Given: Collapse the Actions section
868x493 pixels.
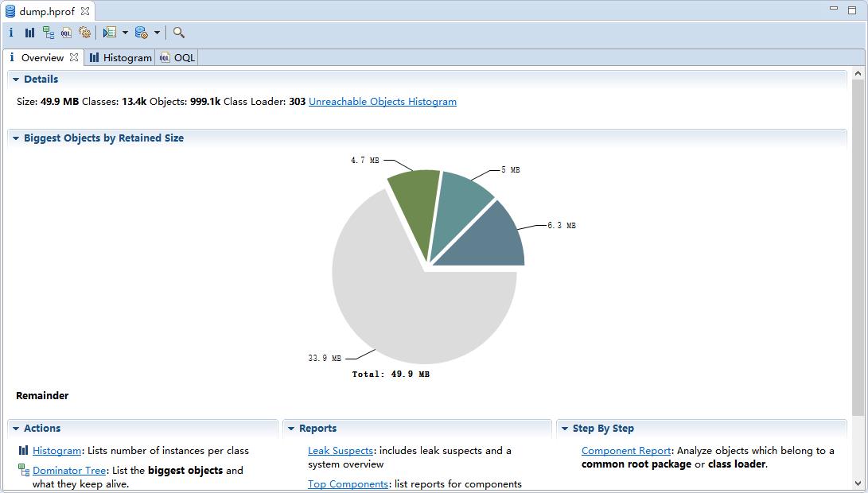Looking at the screenshot, I should click(x=15, y=429).
